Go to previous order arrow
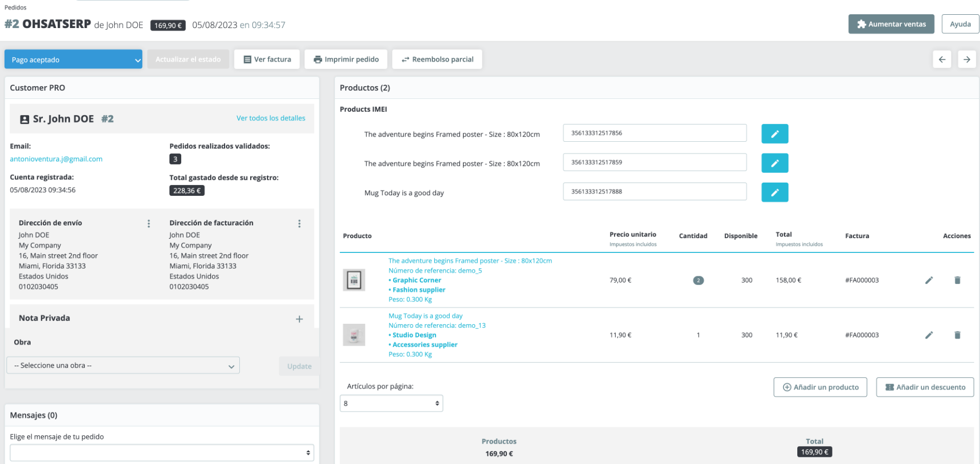The width and height of the screenshot is (980, 464). 942,60
